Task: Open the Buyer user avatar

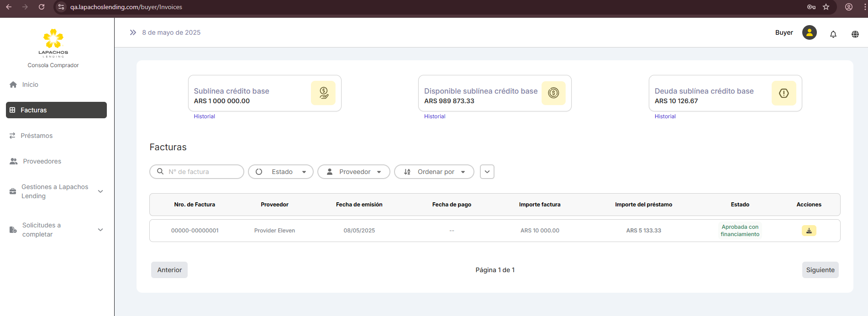Action: pyautogui.click(x=809, y=33)
